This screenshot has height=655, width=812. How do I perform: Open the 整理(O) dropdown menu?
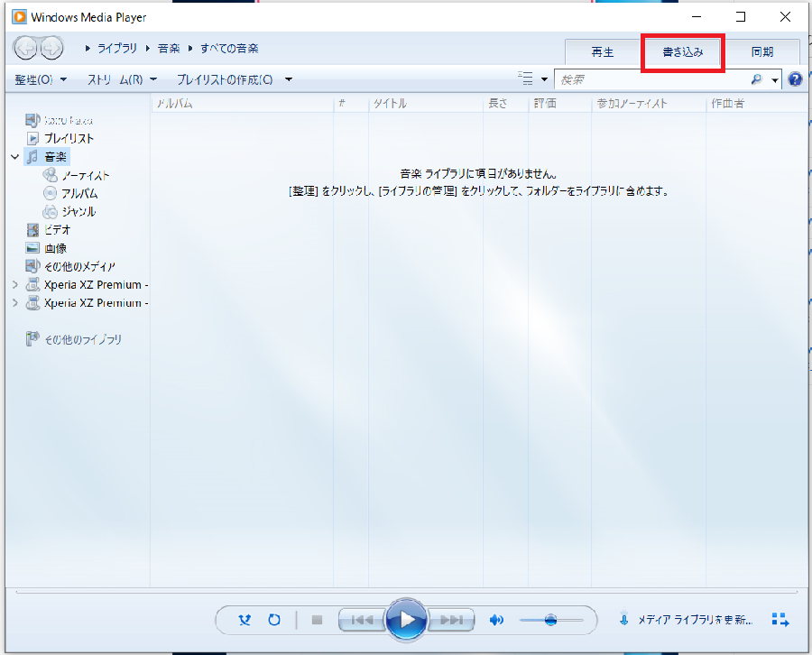pos(41,79)
